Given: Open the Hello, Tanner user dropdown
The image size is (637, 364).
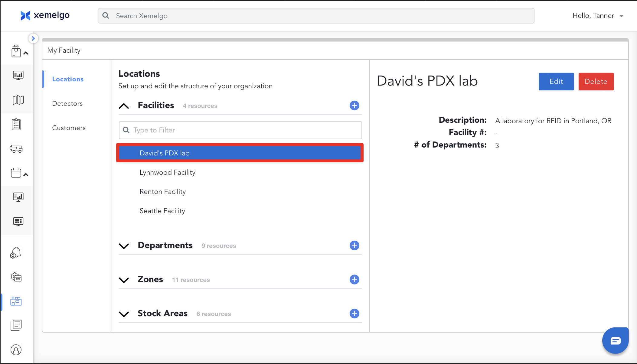Looking at the screenshot, I should pyautogui.click(x=598, y=16).
